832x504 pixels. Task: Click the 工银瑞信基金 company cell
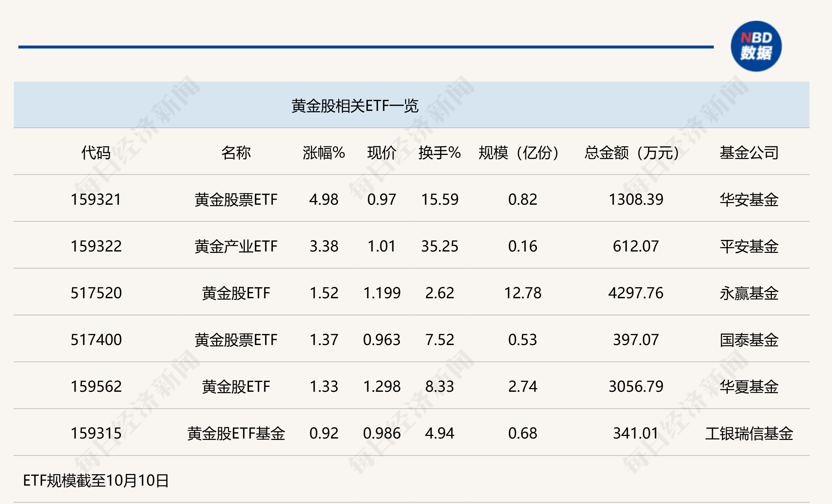(x=748, y=434)
